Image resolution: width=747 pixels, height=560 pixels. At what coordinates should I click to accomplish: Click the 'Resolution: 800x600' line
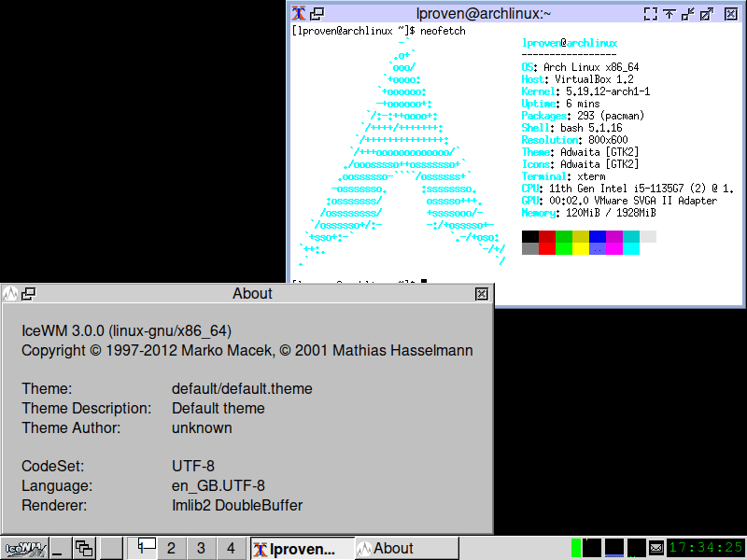(x=575, y=140)
